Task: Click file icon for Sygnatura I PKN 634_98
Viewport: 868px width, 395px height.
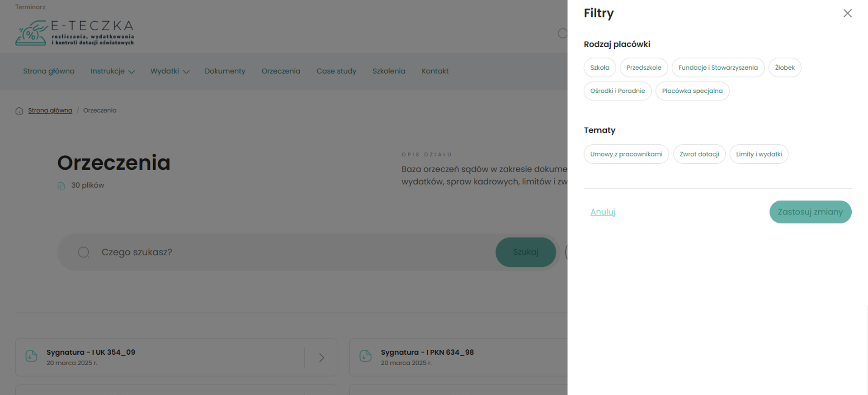Action: click(365, 357)
